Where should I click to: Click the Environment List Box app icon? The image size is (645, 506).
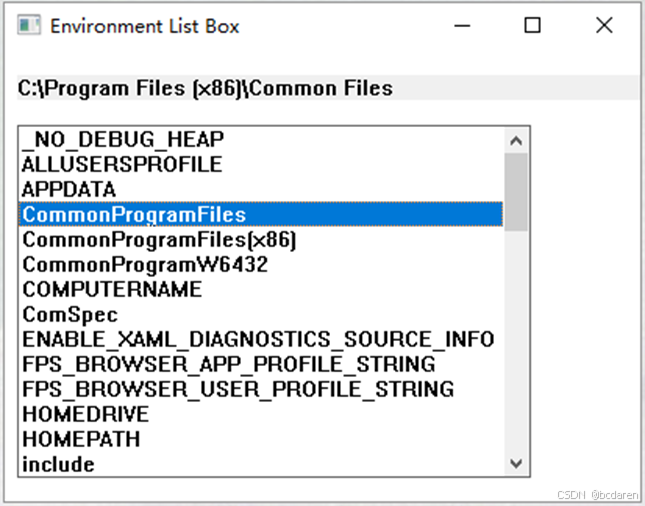[29, 26]
